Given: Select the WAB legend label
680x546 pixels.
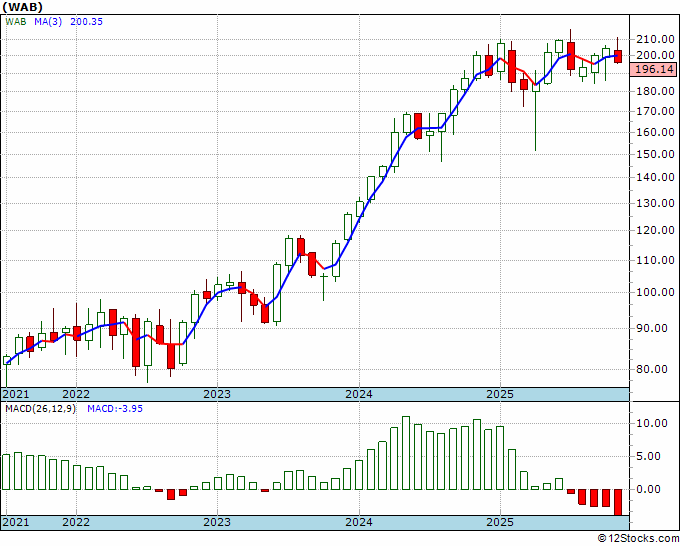Looking at the screenshot, I should [16, 22].
